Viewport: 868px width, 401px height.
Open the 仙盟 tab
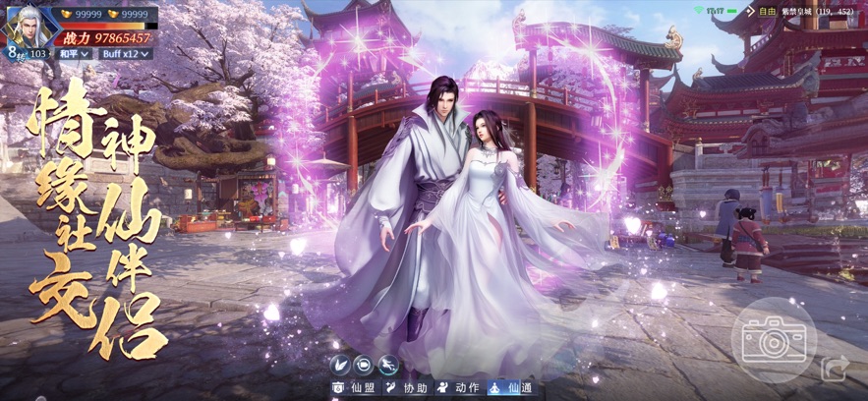pos(356,387)
